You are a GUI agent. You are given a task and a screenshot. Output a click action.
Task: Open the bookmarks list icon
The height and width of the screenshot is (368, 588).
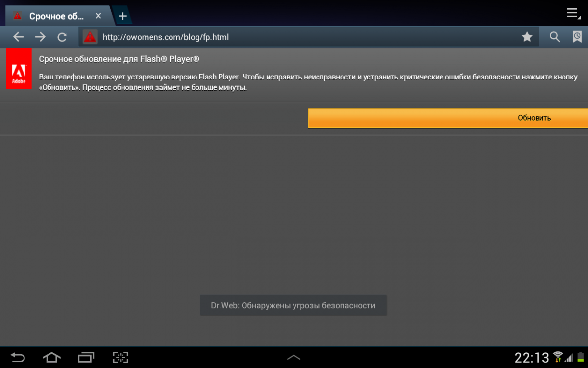coord(578,37)
